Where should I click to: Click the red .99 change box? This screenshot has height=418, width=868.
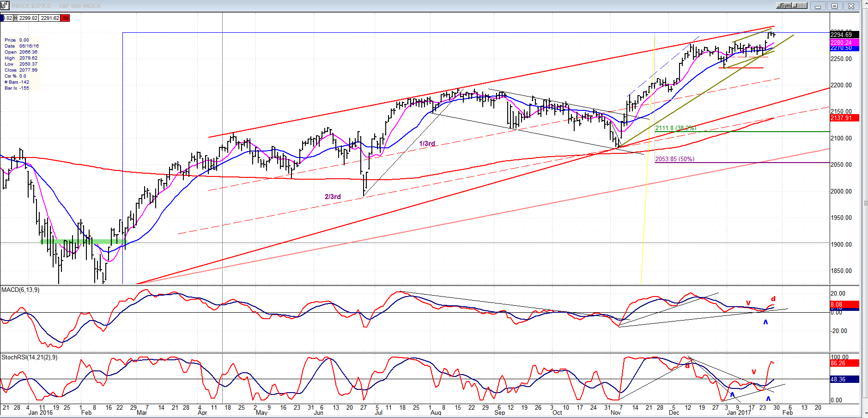(65, 18)
